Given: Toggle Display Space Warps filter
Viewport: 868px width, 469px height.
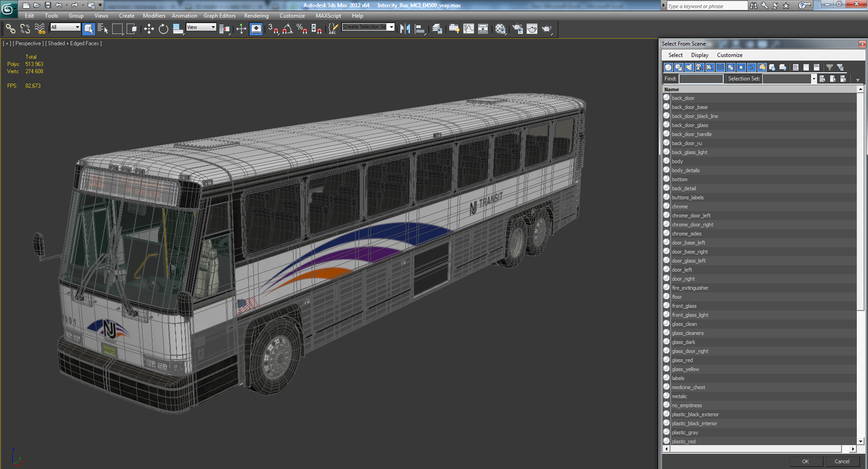Looking at the screenshot, I should pos(720,67).
